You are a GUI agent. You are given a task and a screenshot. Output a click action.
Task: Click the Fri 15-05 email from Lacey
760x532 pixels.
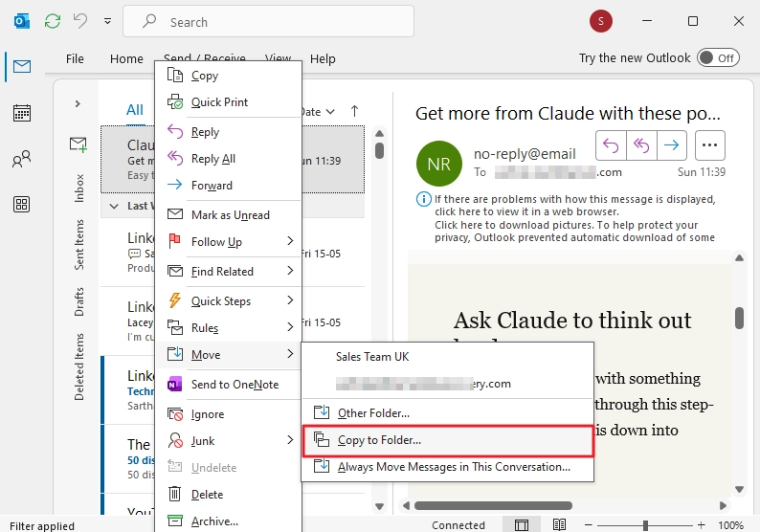coord(233,321)
